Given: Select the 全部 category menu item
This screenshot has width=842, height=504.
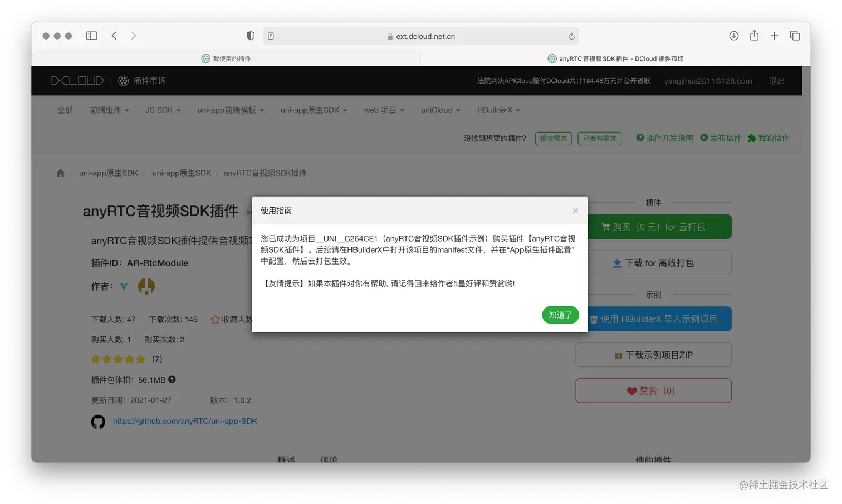Looking at the screenshot, I should coord(65,110).
